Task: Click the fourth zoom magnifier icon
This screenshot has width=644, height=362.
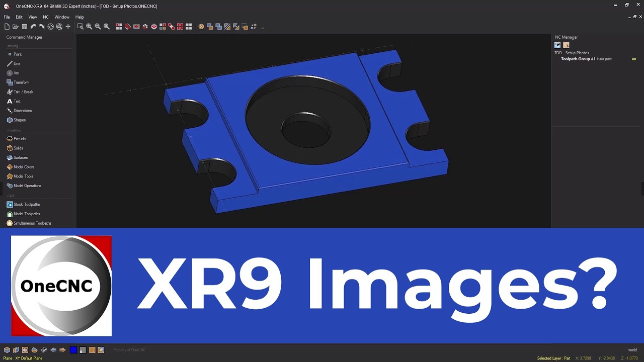Action: 106,27
